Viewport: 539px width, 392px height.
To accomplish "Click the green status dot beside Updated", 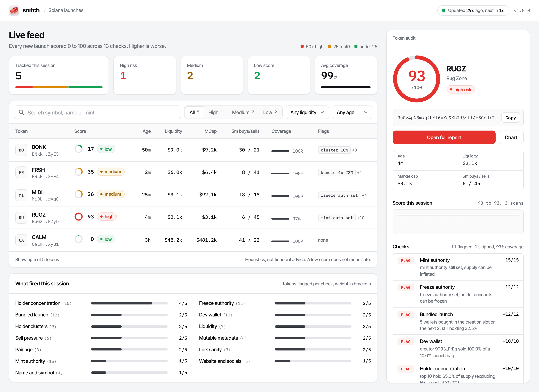I will [x=444, y=10].
